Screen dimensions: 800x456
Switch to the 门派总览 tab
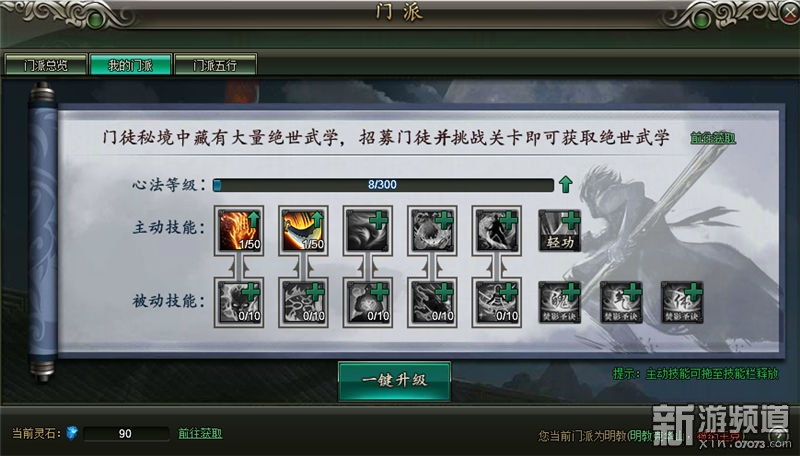click(x=45, y=65)
